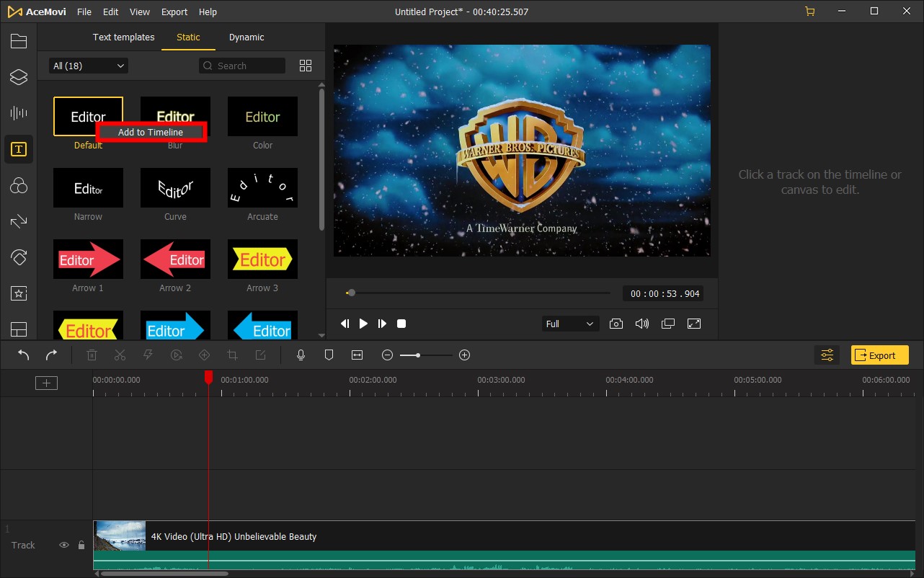Click the undo arrow in toolbar
Viewport: 924px width, 578px height.
[x=24, y=355]
